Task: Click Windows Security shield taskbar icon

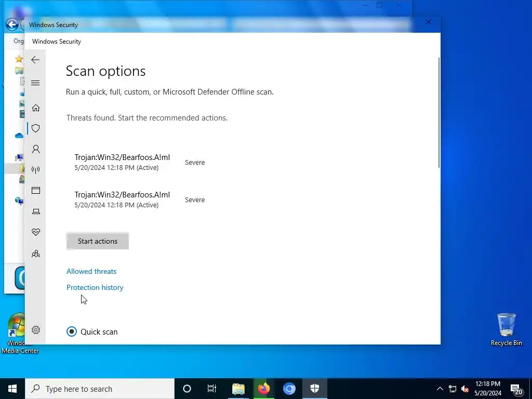Action: pos(314,389)
